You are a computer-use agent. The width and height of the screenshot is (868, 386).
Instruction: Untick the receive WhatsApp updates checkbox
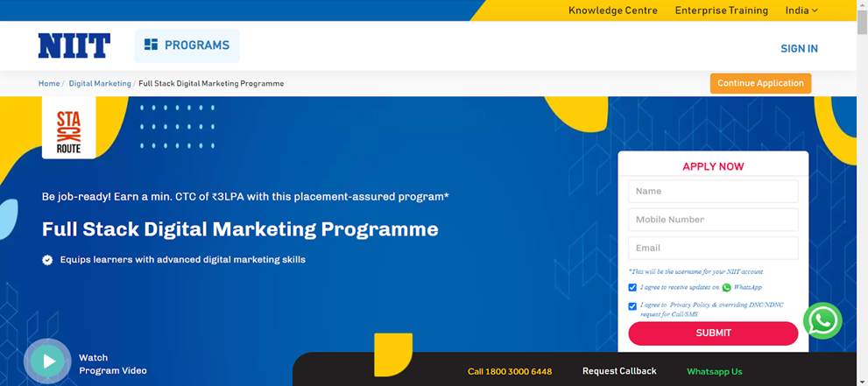click(632, 288)
